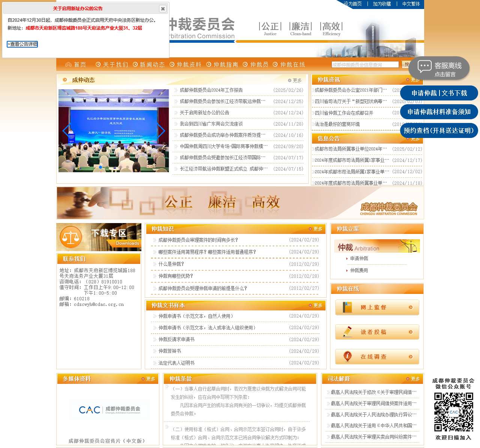Screen dimensions: 480x448
Task: Close the announcement popup
Action: 162,9
